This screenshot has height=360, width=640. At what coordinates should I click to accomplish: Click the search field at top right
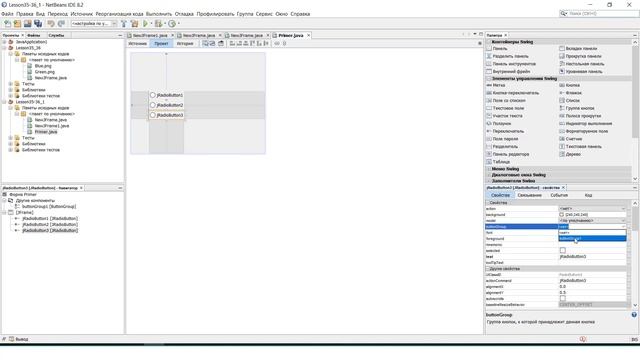coord(602,13)
